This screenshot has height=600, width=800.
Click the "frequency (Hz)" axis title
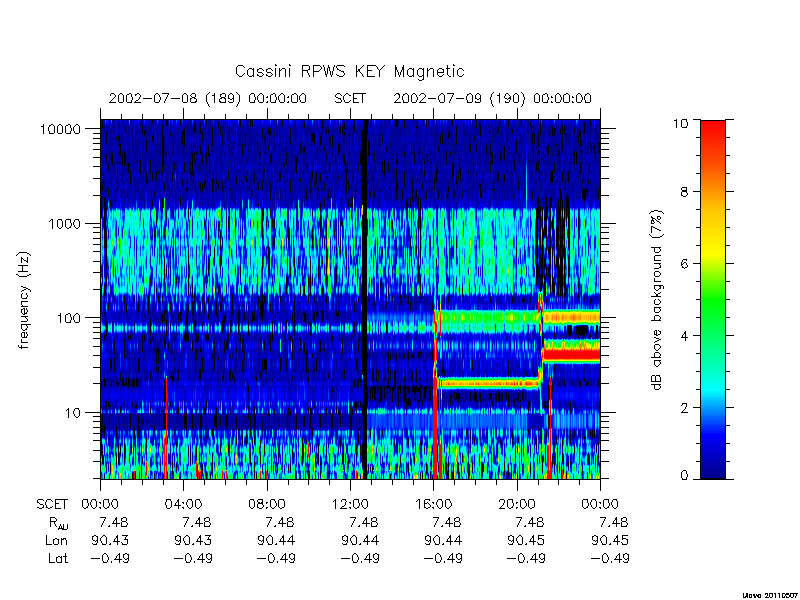[x=24, y=300]
